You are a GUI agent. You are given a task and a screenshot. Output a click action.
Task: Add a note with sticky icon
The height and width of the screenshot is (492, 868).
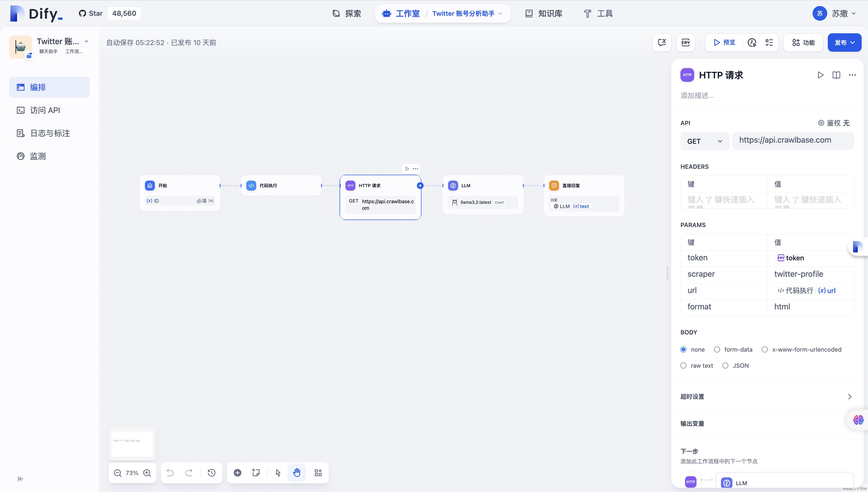[x=256, y=473]
